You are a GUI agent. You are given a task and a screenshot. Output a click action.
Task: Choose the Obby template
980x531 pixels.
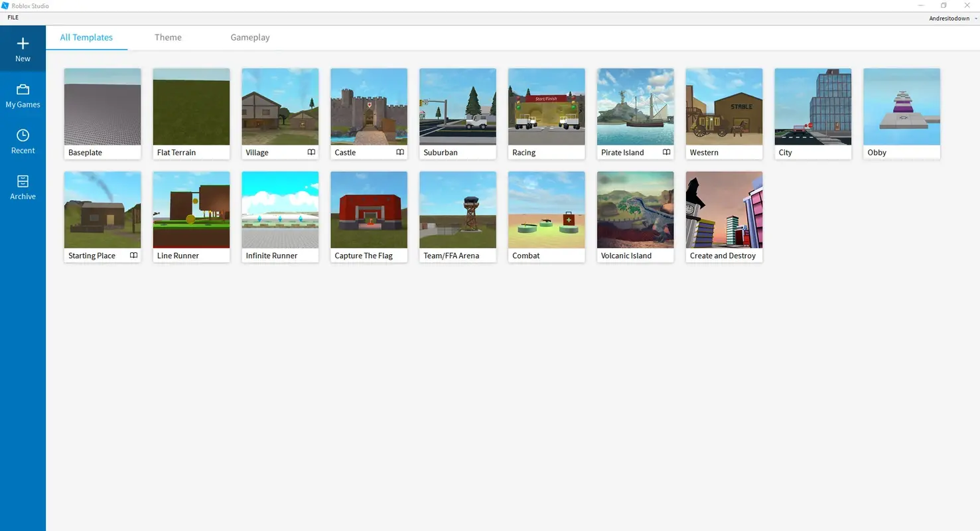pos(901,107)
